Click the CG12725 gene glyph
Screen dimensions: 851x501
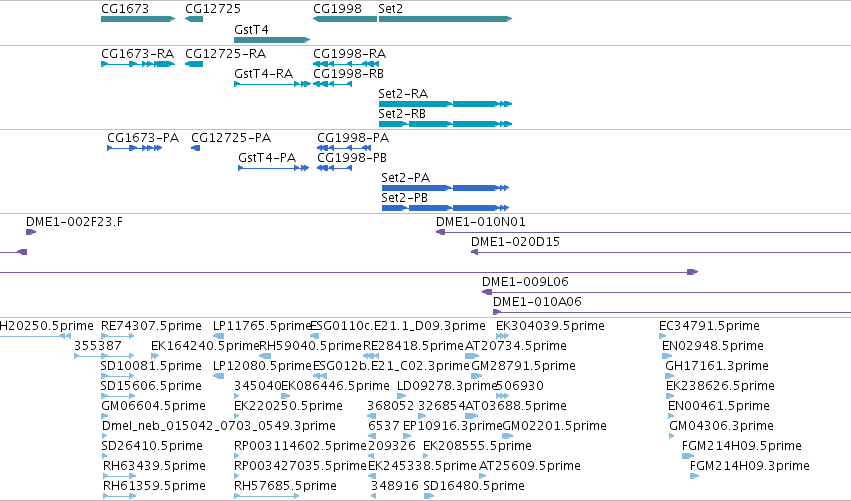point(194,19)
